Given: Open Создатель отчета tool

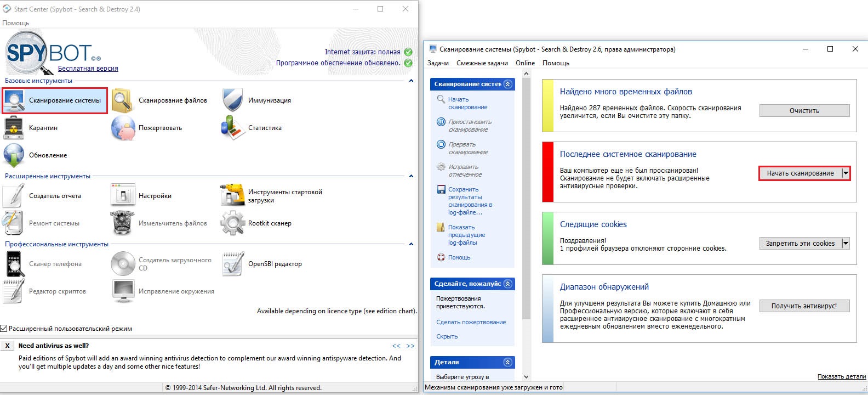Looking at the screenshot, I should click(42, 196).
